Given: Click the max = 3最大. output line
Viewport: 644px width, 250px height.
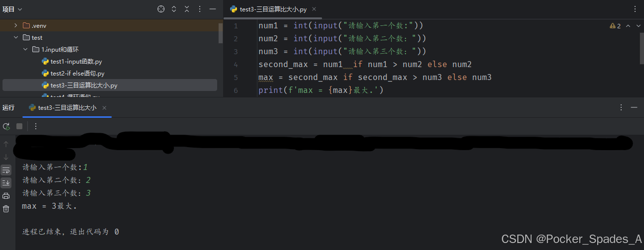Looking at the screenshot, I should (50, 206).
